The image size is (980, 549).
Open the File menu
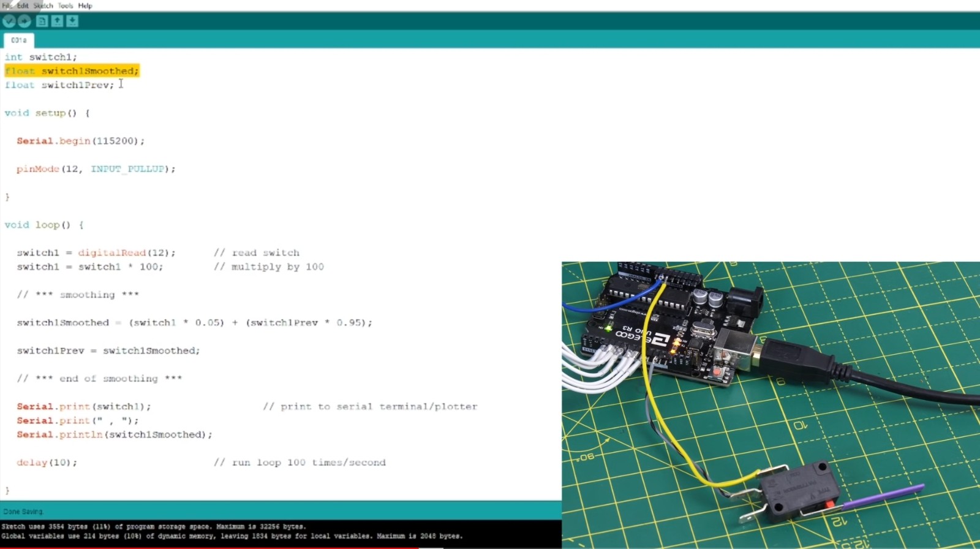point(6,6)
